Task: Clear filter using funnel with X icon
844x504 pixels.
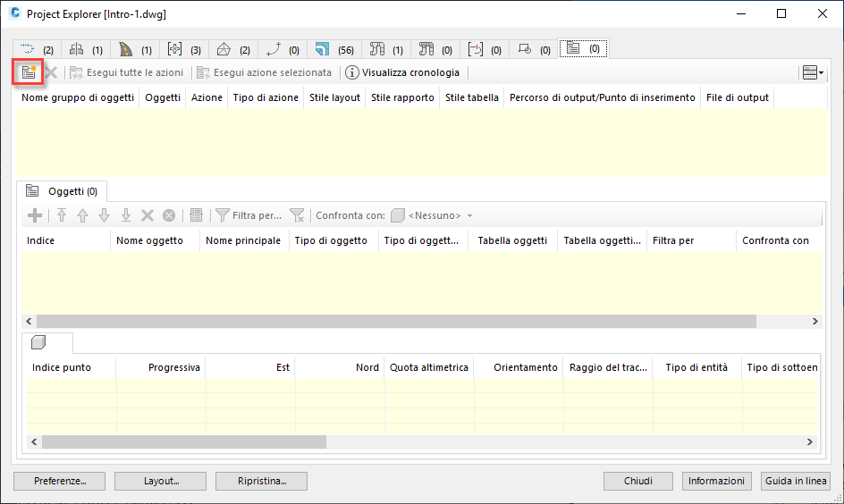Action: click(297, 215)
